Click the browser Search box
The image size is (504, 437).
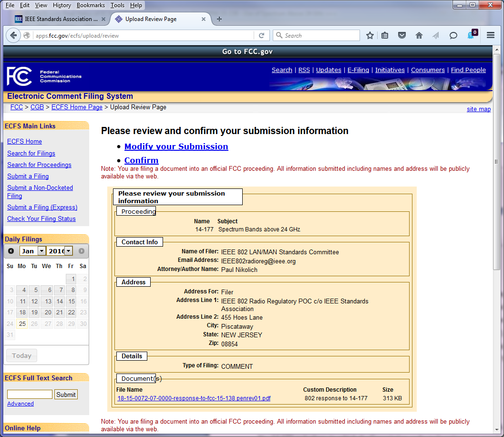coord(316,35)
